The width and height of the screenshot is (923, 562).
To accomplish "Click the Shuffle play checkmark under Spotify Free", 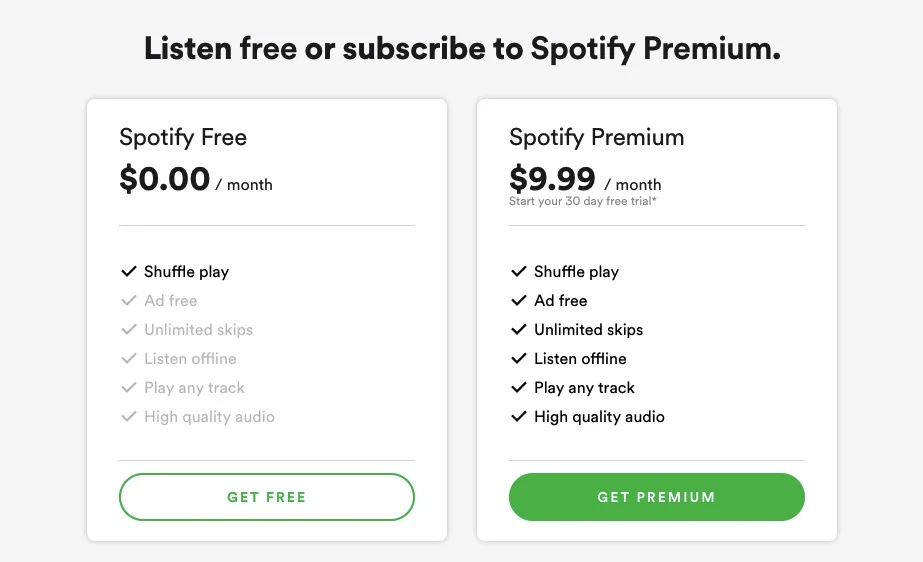I will tap(128, 271).
